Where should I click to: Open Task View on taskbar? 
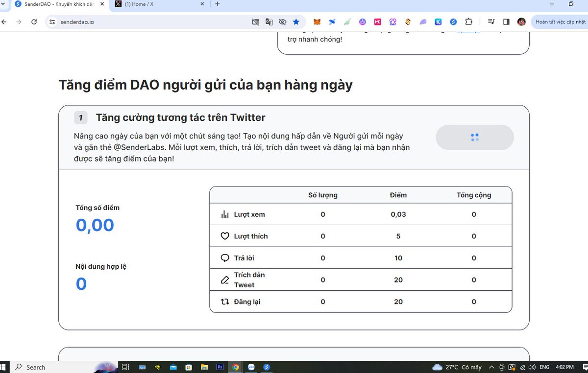(x=125, y=367)
